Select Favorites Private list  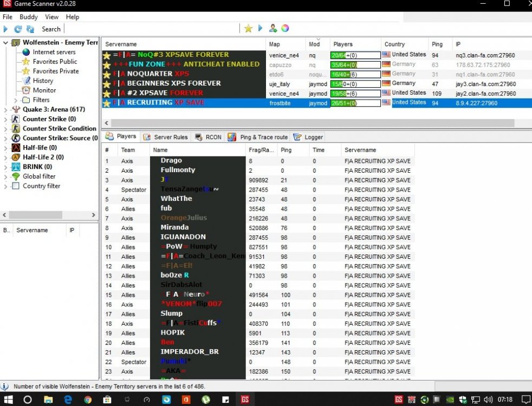coord(56,71)
